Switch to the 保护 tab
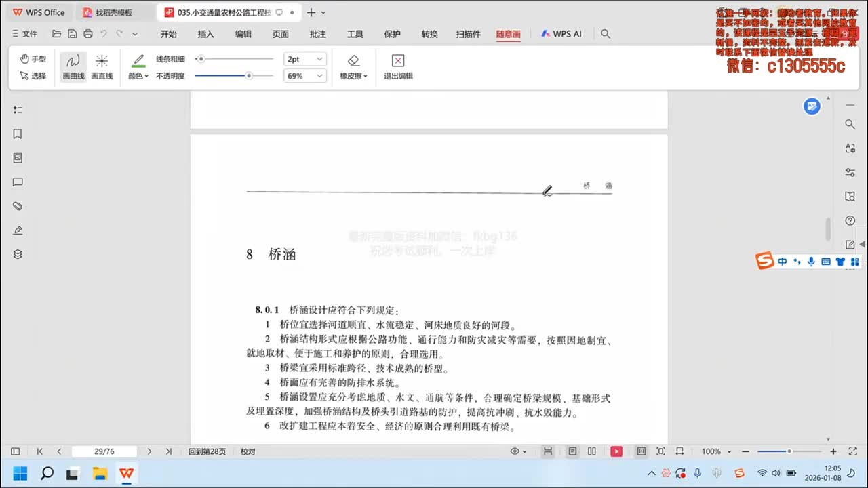The width and height of the screenshot is (868, 488). click(x=392, y=34)
